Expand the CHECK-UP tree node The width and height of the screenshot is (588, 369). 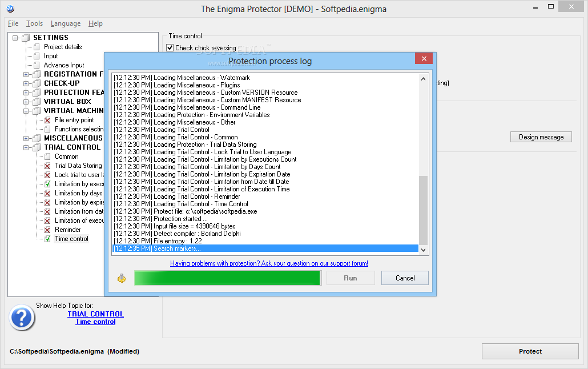[x=26, y=83]
